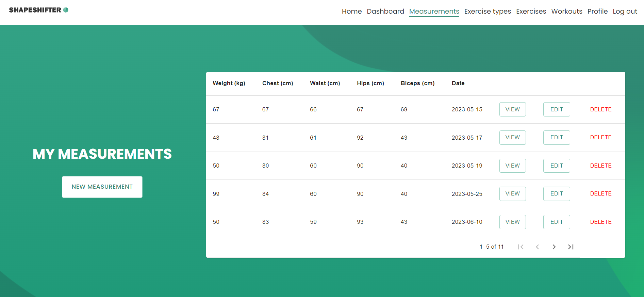644x297 pixels.
Task: Edit the 2023-05-15 measurement
Action: pos(557,109)
